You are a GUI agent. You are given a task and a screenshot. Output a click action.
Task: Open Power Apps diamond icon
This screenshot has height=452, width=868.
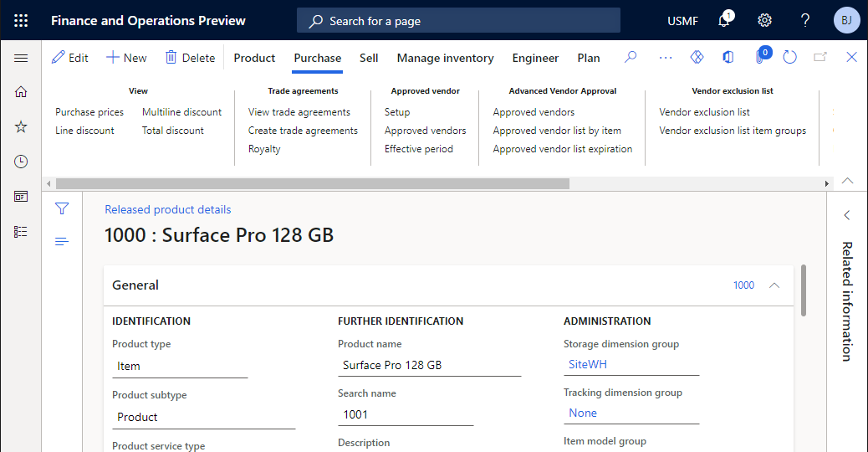[x=697, y=57]
